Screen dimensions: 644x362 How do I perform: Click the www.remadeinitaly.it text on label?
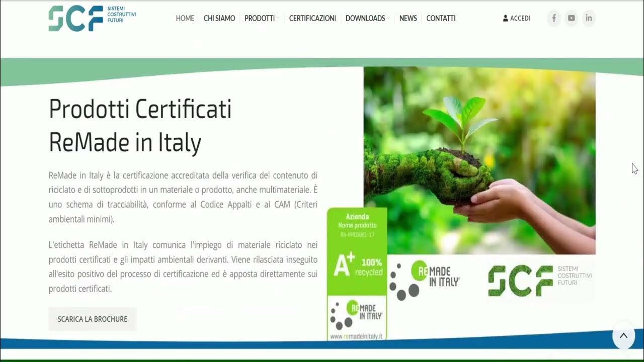click(x=357, y=336)
